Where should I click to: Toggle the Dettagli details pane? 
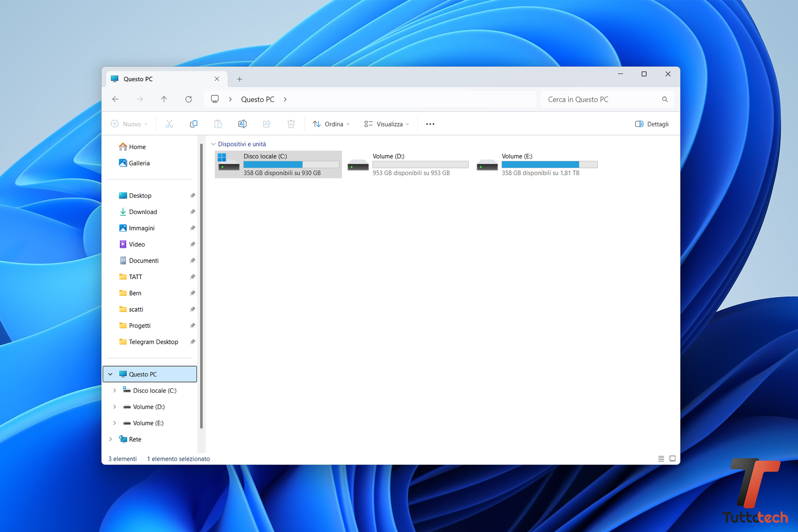[652, 124]
